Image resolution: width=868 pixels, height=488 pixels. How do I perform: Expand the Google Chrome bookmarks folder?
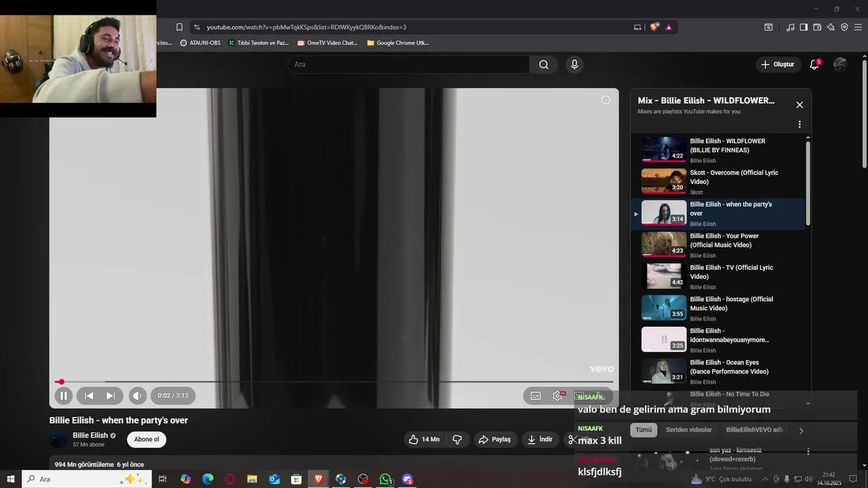click(397, 43)
